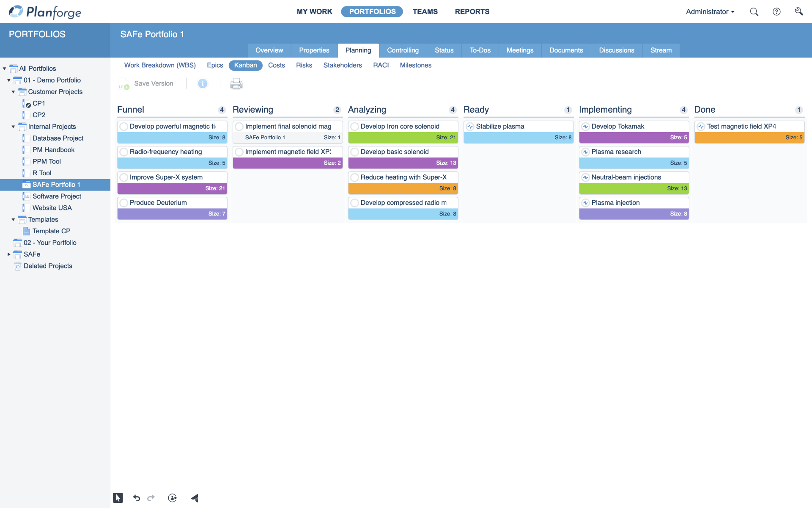812x508 pixels.
Task: Click the undo arrow icon
Action: coord(136,498)
